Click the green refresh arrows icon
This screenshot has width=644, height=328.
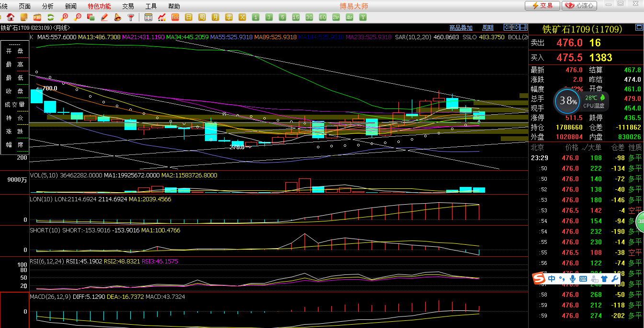coord(51,17)
